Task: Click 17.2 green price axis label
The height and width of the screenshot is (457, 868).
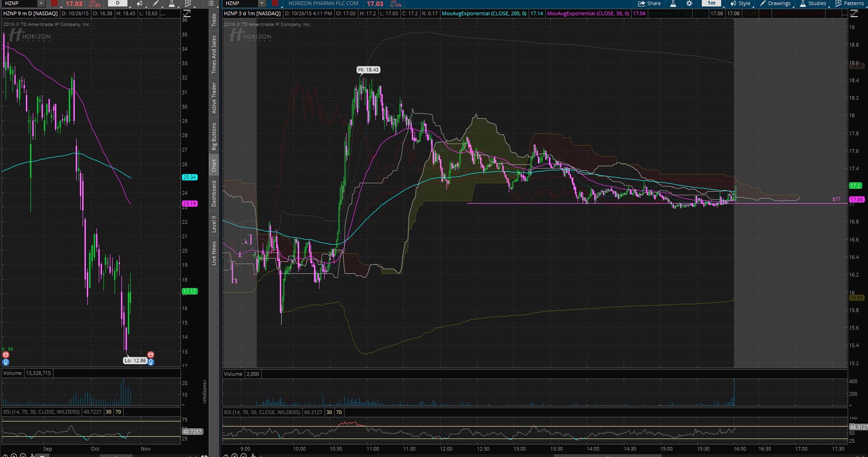Action: pos(855,186)
